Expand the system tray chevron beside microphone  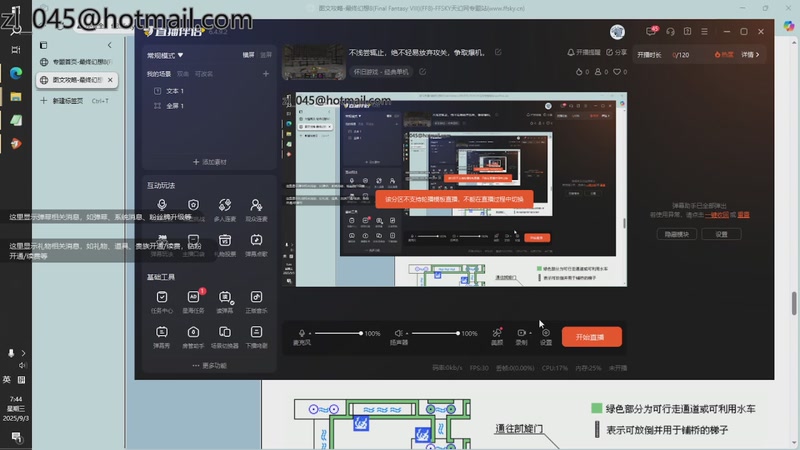(x=23, y=353)
